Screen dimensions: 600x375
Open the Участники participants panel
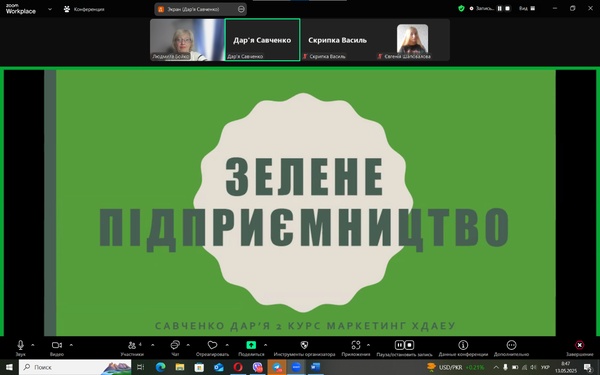pos(132,345)
